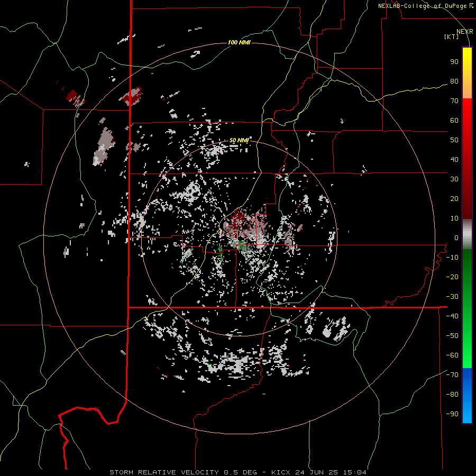The height and width of the screenshot is (476, 476).
Task: Click the blue segment of the color bar
Action: tap(467, 396)
